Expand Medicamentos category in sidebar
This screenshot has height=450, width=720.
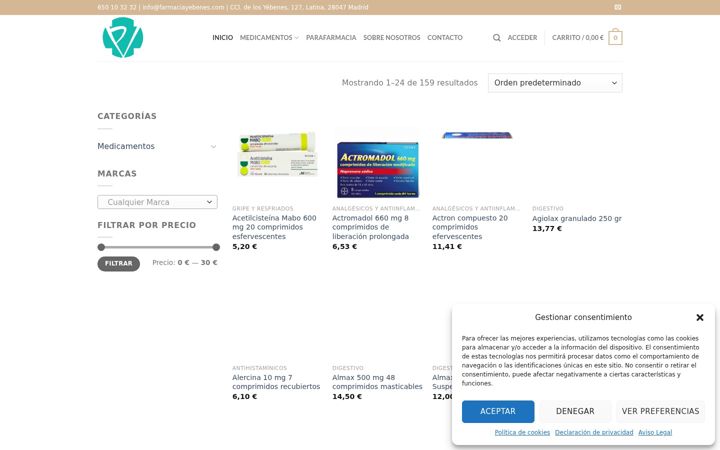click(x=213, y=146)
